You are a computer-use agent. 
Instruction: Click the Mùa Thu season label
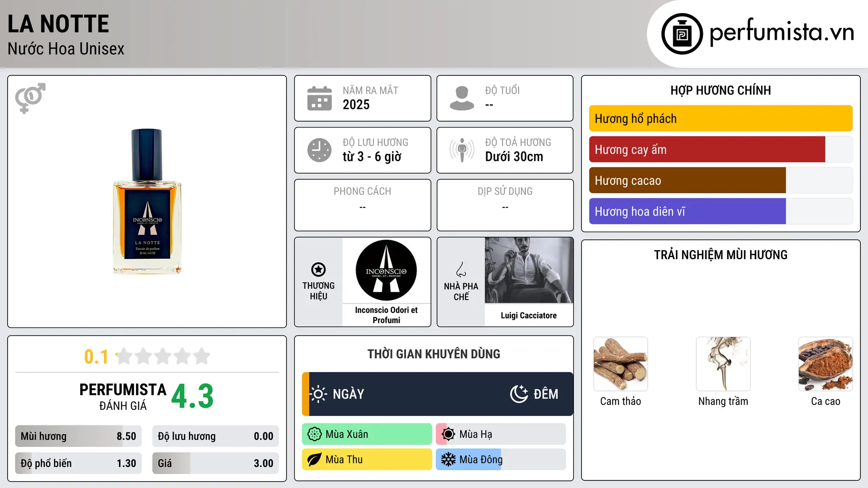[x=344, y=460]
